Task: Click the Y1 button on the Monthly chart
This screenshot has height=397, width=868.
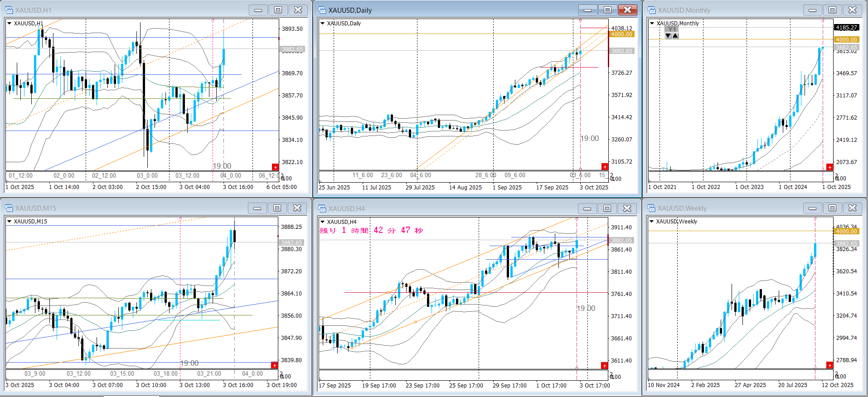Action: click(x=672, y=29)
